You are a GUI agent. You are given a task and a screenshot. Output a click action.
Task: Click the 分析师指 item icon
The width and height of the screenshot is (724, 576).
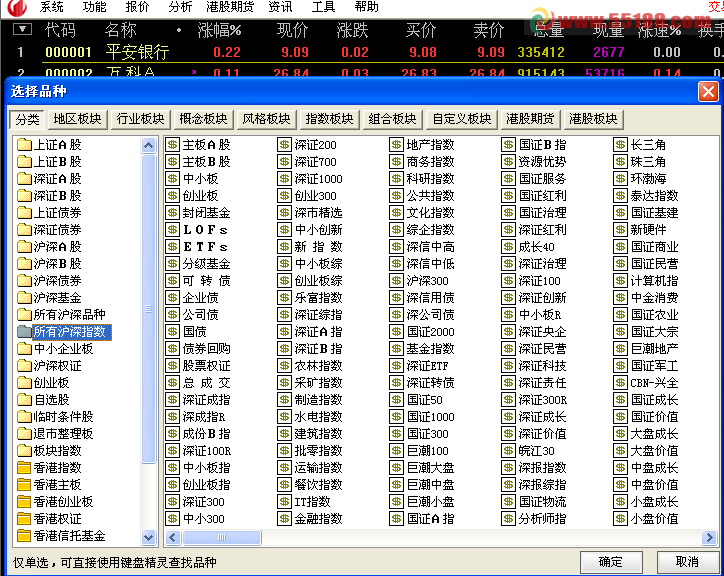[508, 519]
